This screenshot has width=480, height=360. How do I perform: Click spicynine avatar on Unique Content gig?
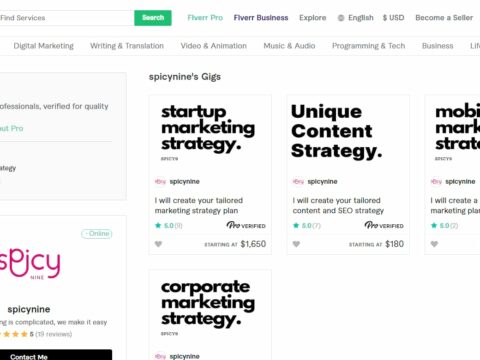[x=298, y=181]
